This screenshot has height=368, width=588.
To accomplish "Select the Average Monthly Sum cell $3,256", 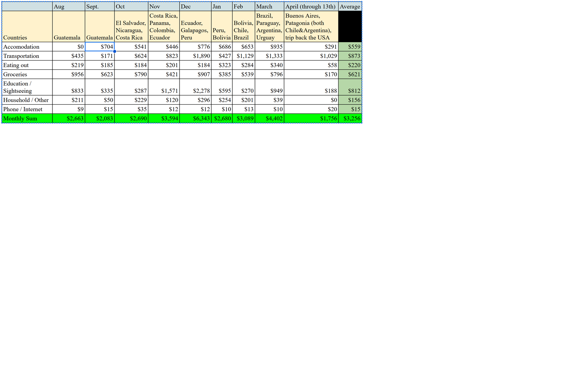I will click(350, 118).
